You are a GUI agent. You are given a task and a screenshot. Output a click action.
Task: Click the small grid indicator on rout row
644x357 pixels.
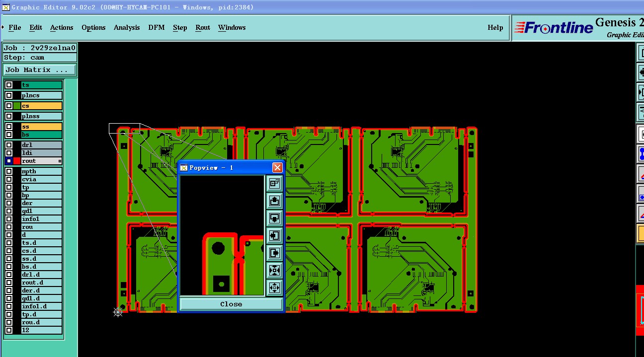(x=60, y=161)
